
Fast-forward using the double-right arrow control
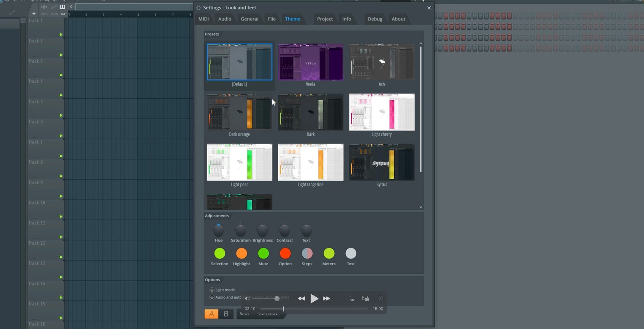pyautogui.click(x=326, y=299)
